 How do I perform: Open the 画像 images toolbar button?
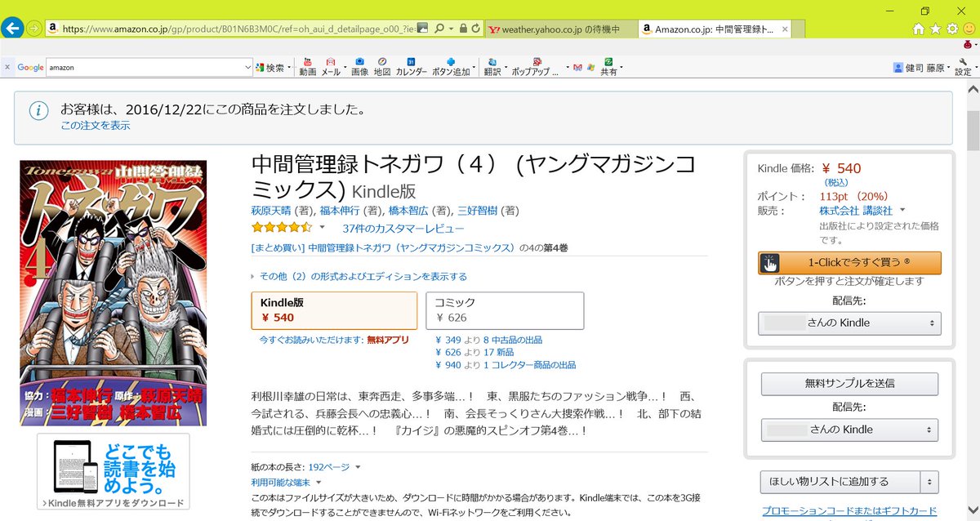359,67
